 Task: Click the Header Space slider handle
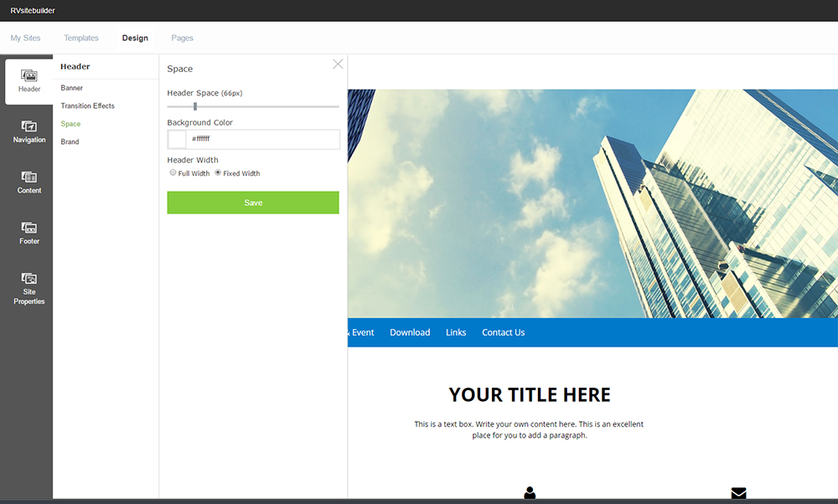pos(195,106)
